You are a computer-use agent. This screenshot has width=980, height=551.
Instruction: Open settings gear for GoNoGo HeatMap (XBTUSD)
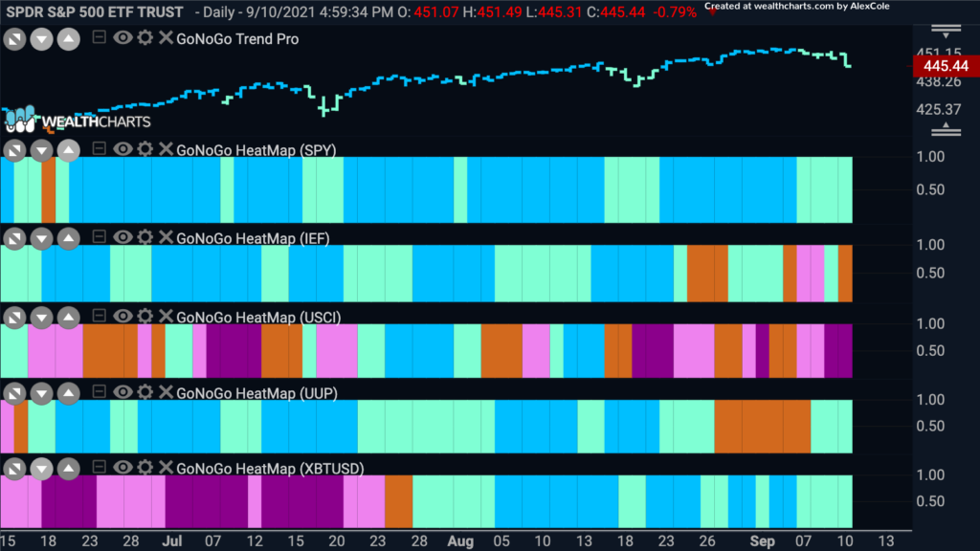(145, 467)
